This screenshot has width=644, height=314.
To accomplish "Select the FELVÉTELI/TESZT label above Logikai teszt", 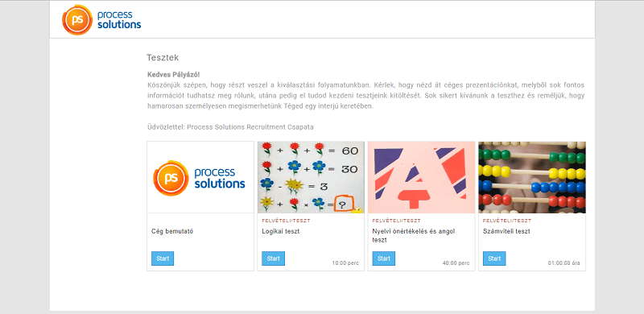I will 286,221.
